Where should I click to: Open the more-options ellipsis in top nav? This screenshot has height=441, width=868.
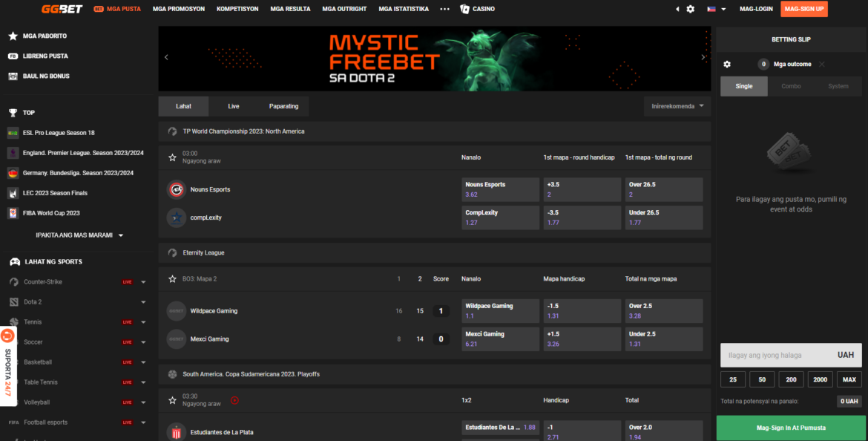444,9
